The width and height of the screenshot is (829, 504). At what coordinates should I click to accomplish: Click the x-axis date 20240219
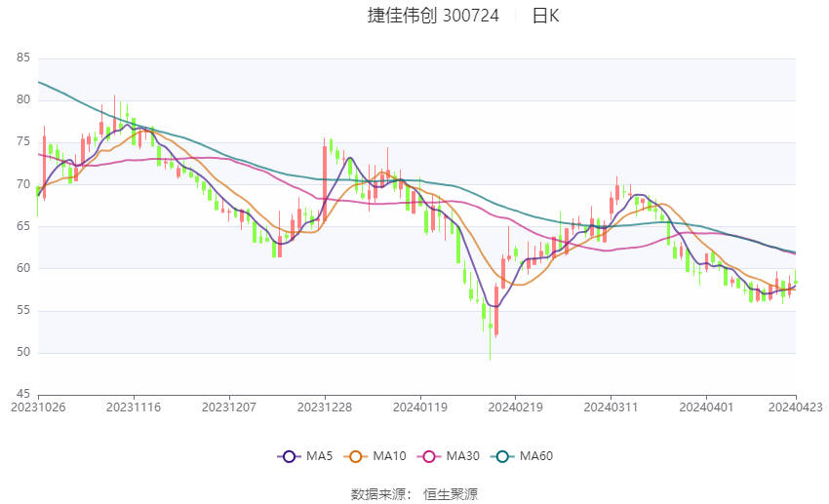(516, 407)
